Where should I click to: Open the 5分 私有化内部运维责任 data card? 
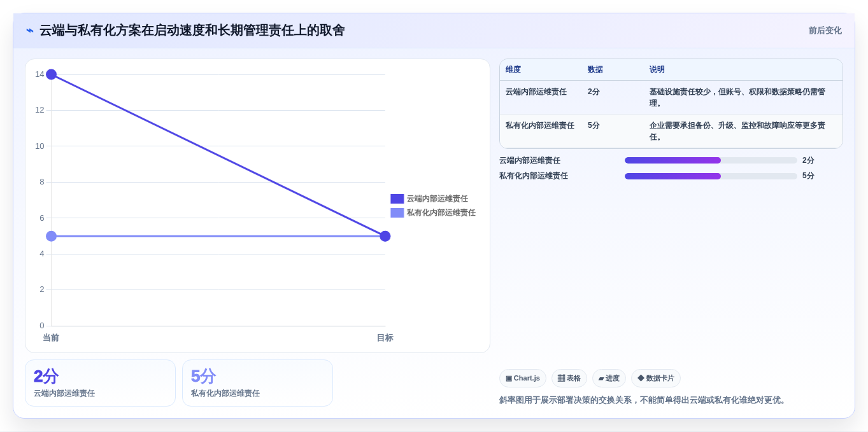(257, 383)
